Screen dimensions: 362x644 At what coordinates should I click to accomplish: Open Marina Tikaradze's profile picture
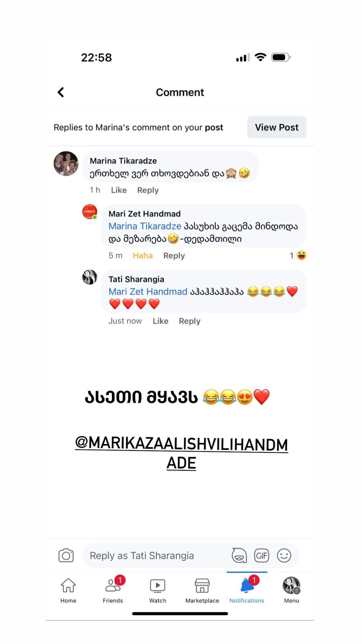pyautogui.click(x=66, y=164)
